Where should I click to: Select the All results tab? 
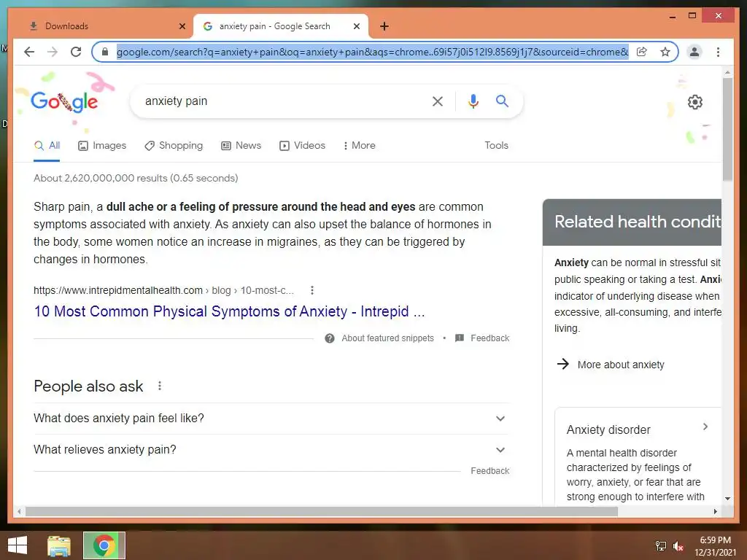tap(47, 146)
